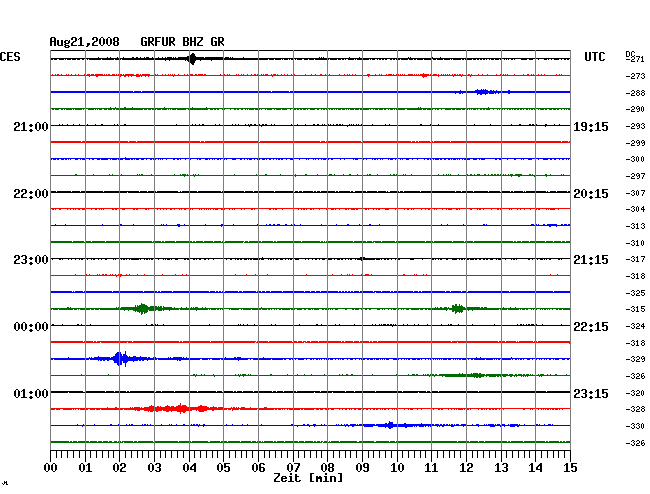
Task: Click the 19:15 UTC time label
Action: point(591,127)
